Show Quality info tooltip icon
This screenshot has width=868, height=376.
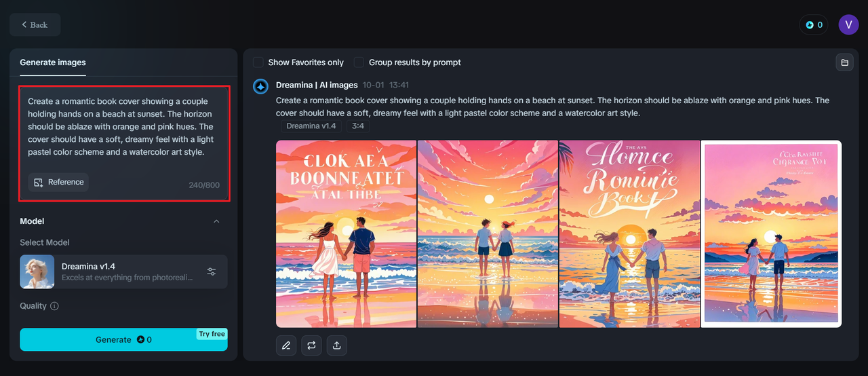(54, 306)
